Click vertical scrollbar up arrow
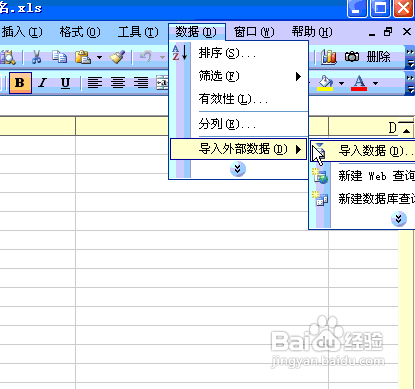Viewport: 415px width, 389px height. pos(406,131)
